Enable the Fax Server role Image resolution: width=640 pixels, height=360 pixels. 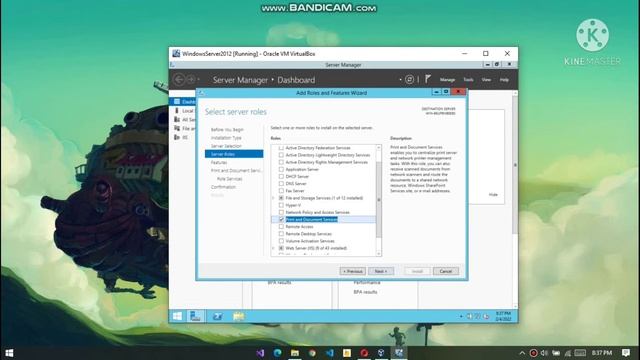pyautogui.click(x=281, y=191)
